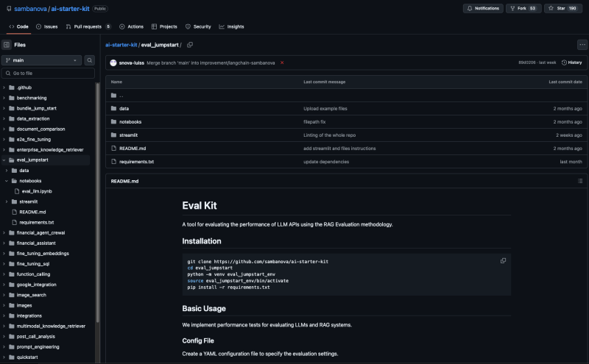The height and width of the screenshot is (364, 589).
Task: Click snova-luiss avatar image
Action: [x=113, y=63]
